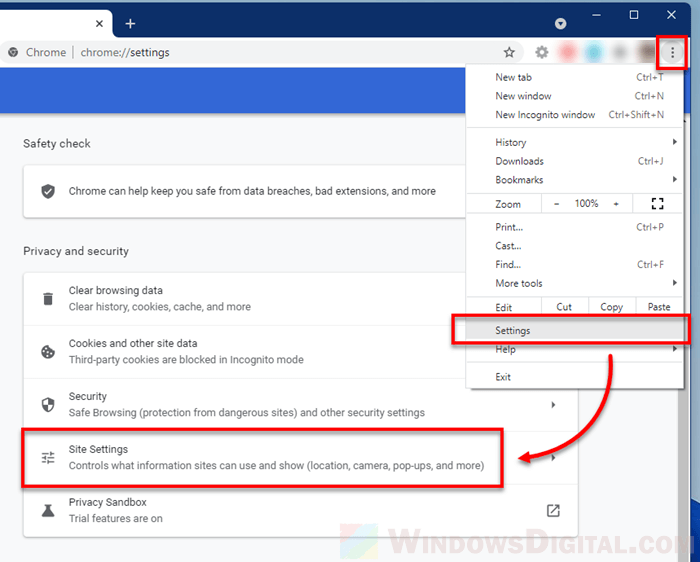Image resolution: width=700 pixels, height=562 pixels.
Task: Click the Chrome site info icon in address bar
Action: [13, 52]
